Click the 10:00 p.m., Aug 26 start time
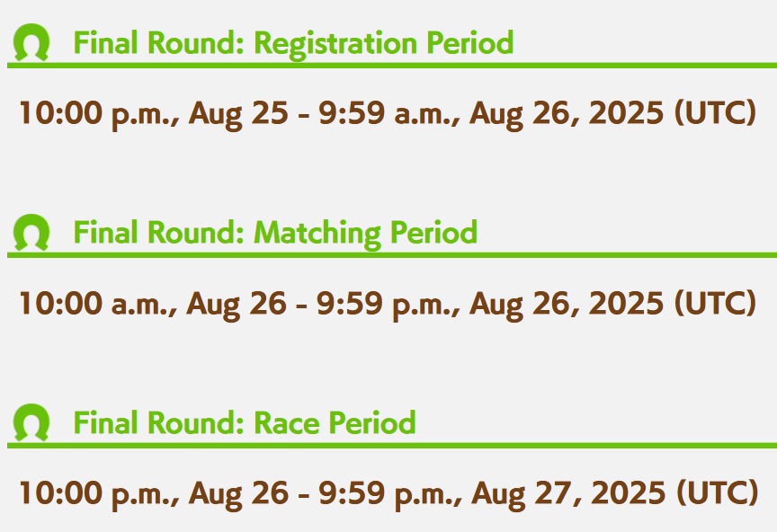The image size is (777, 532). click(154, 494)
